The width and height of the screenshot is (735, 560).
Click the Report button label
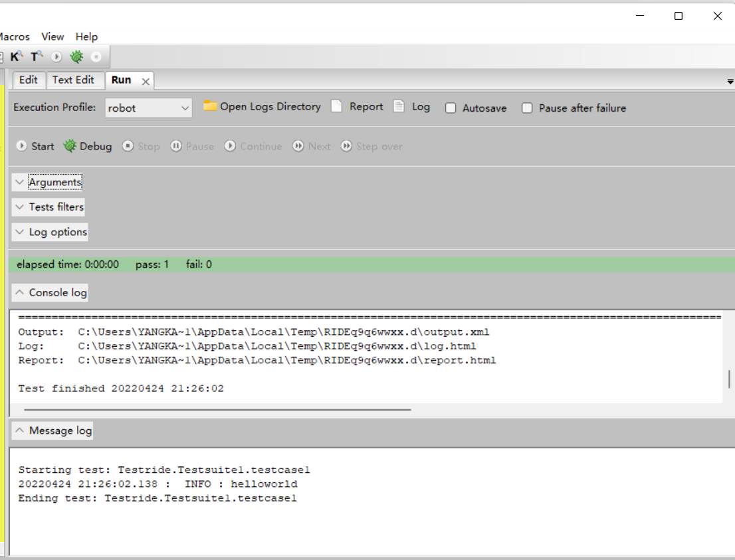[x=366, y=106]
